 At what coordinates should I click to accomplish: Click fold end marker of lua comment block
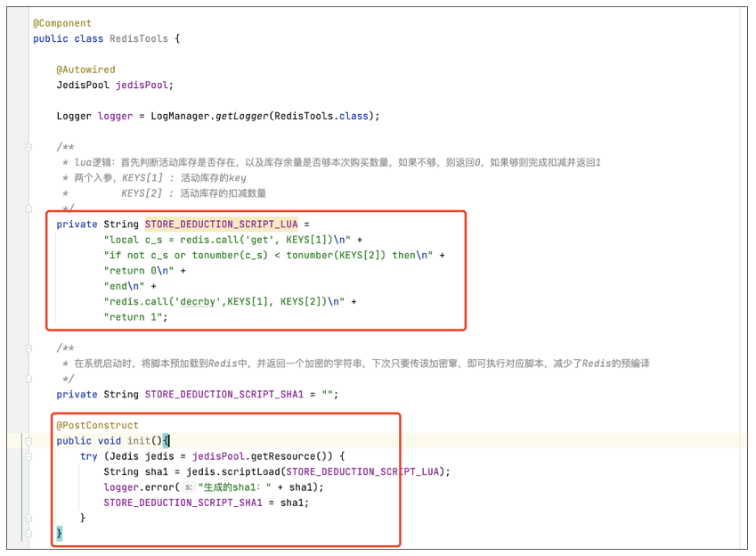(28, 208)
